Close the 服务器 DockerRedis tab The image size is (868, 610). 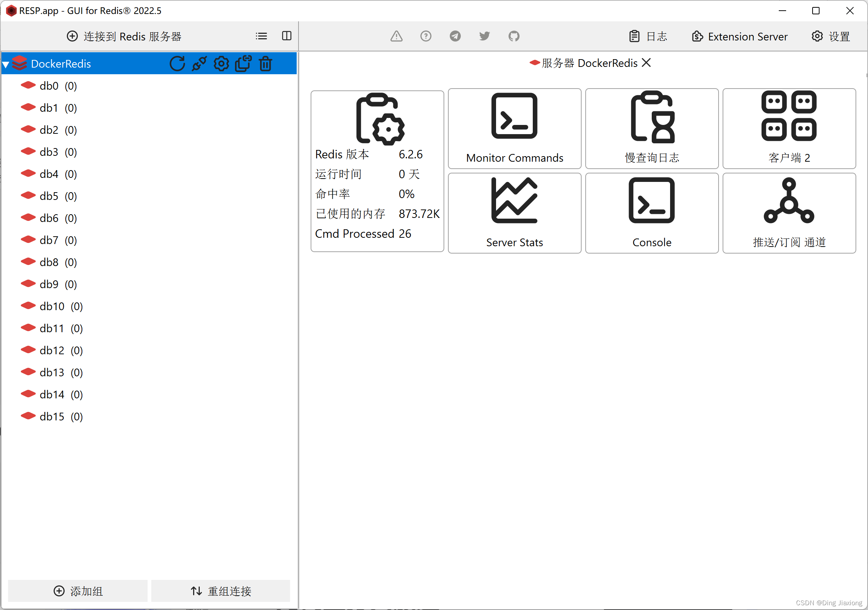tap(646, 63)
